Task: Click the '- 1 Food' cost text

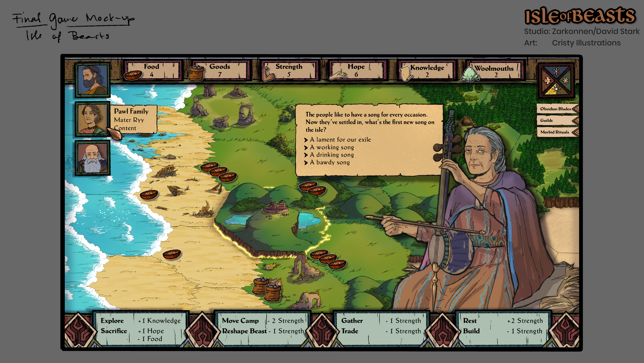Action: click(150, 339)
